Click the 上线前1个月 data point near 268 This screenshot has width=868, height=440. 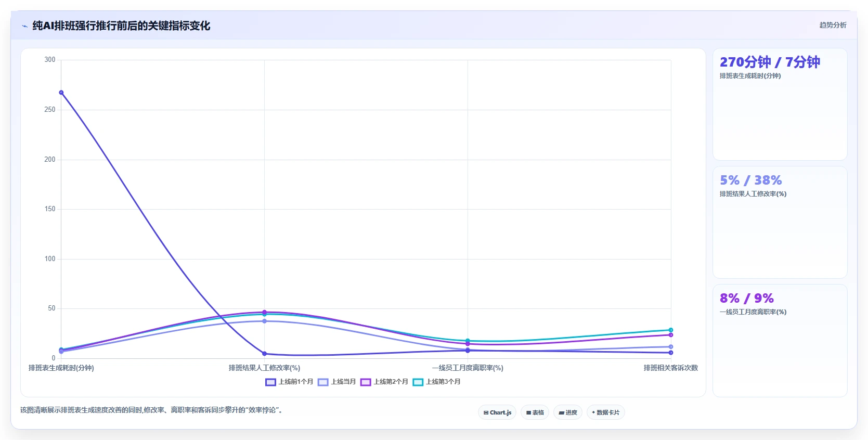[61, 93]
